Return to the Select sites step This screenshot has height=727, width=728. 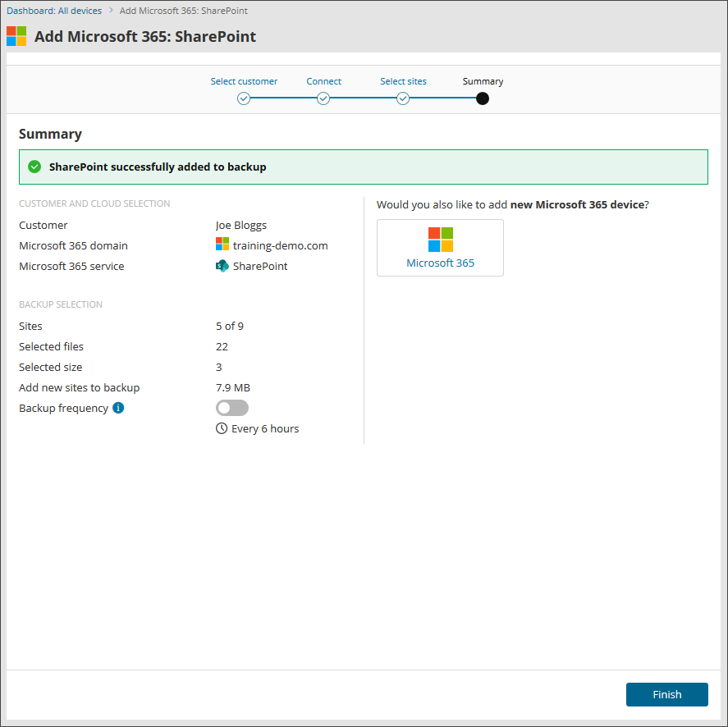[403, 81]
